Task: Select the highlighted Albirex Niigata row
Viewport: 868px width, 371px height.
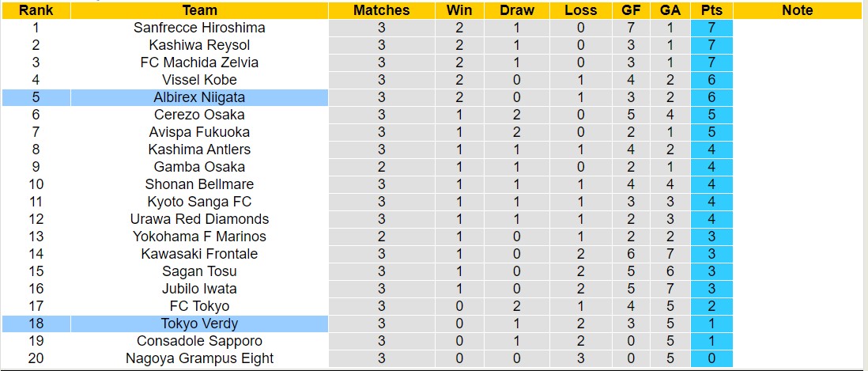Action: point(199,97)
